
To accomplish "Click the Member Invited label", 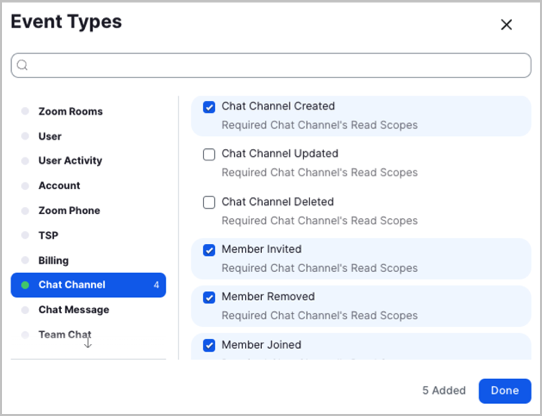I will tap(261, 249).
